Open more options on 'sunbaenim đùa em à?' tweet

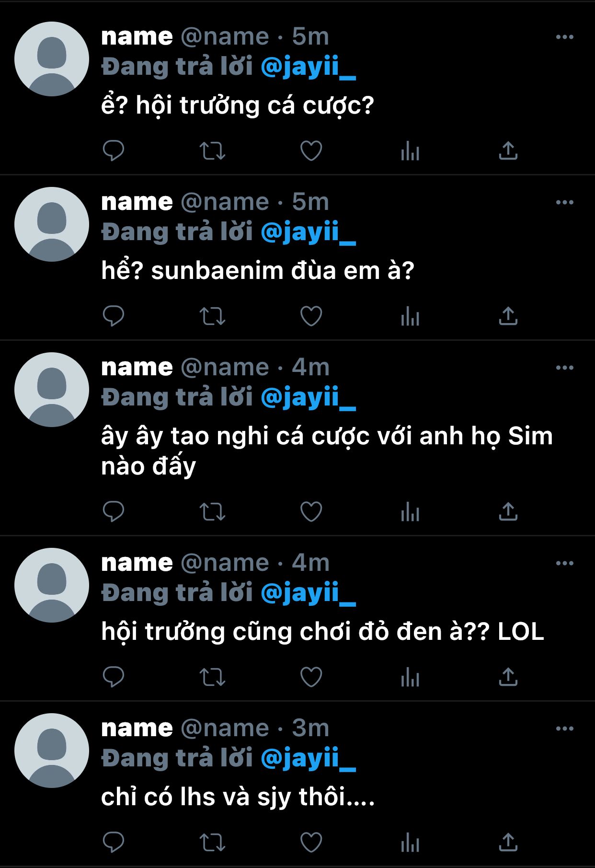[565, 202]
